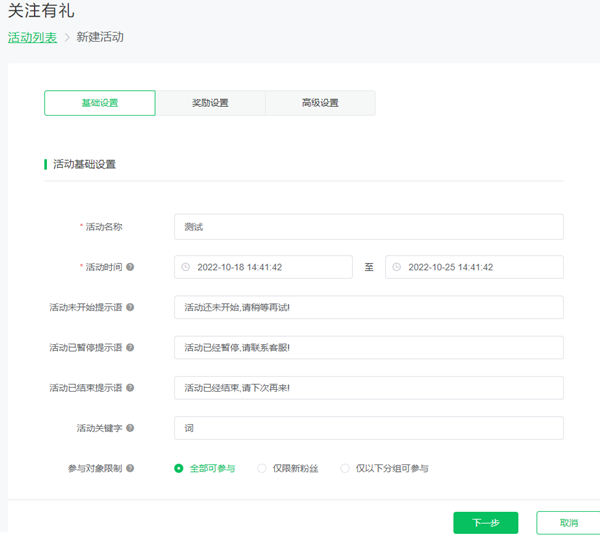600x535 pixels.
Task: Open the 活动列表 breadcrumb link
Action: point(33,38)
